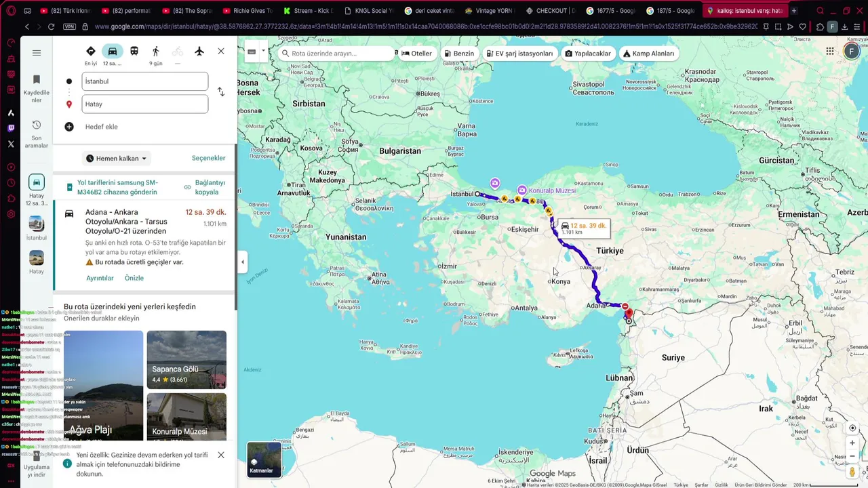The width and height of the screenshot is (868, 488).
Task: Click the search along route box
Action: (336, 54)
